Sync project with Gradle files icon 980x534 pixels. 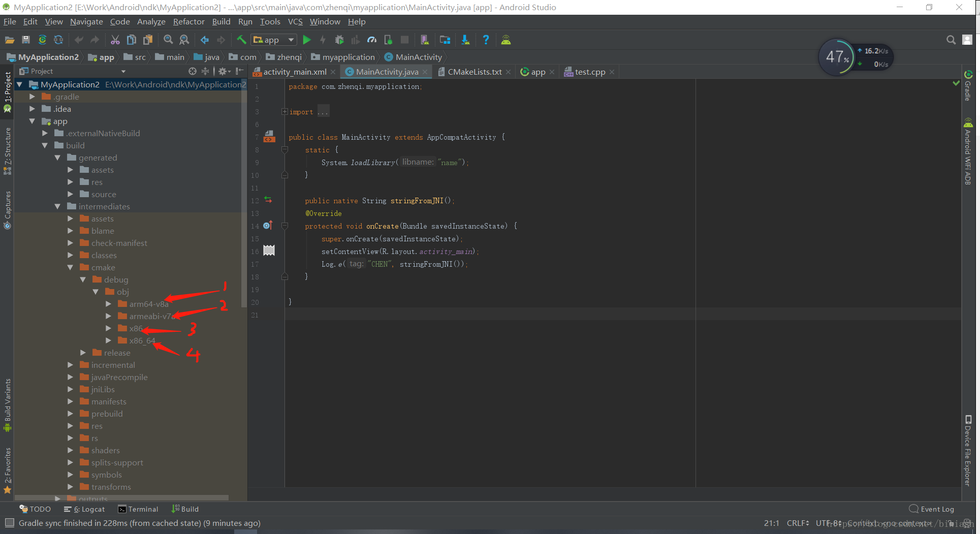pyautogui.click(x=42, y=40)
